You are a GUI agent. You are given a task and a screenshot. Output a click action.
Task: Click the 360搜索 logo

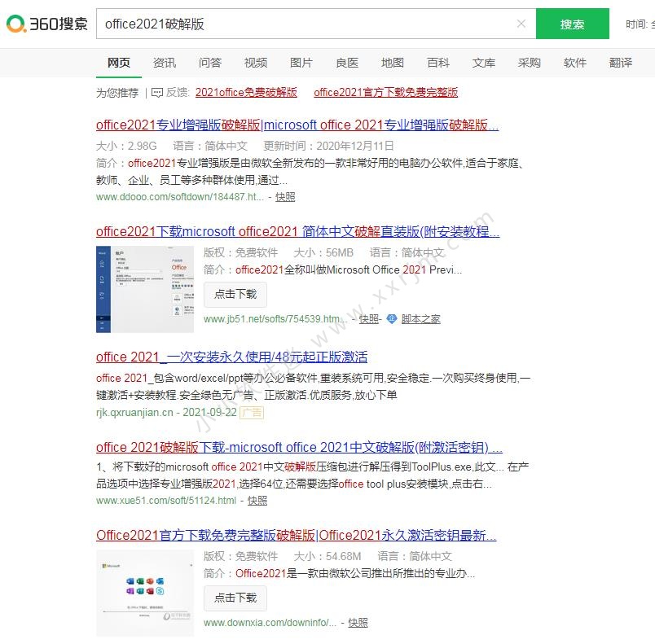tap(46, 24)
